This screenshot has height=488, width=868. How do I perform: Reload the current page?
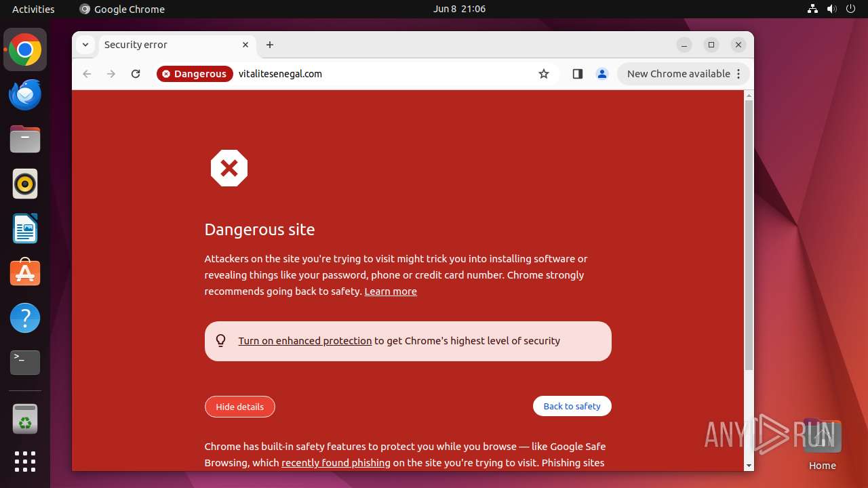[136, 74]
